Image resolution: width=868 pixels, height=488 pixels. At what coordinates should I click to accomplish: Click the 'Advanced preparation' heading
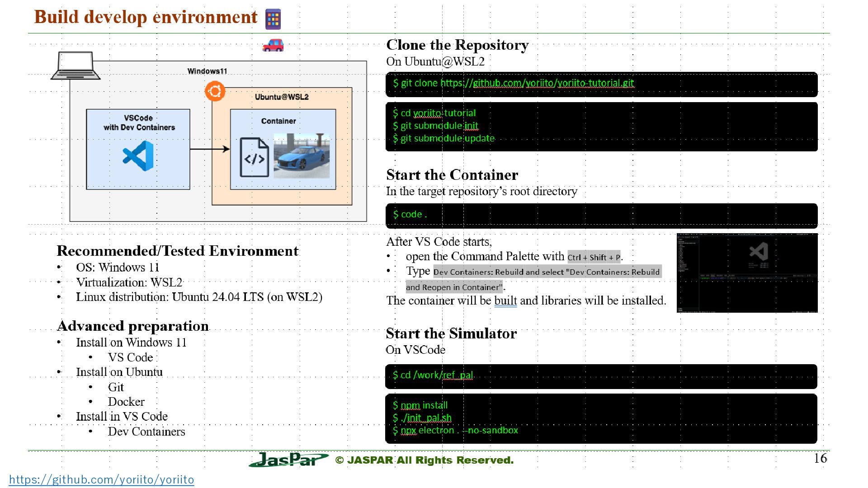pos(133,326)
